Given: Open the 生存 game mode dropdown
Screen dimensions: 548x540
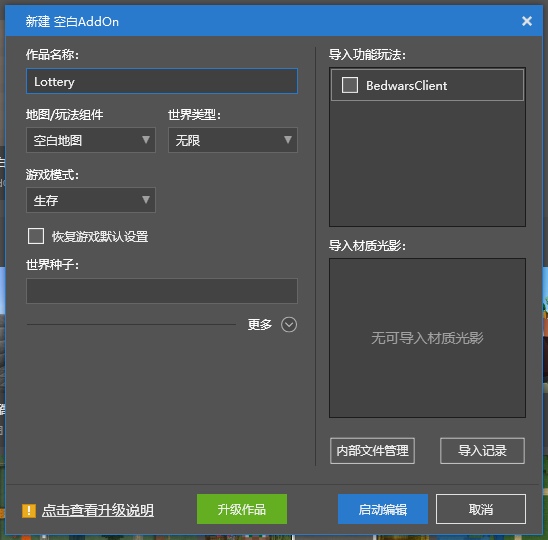Looking at the screenshot, I should click(91, 200).
